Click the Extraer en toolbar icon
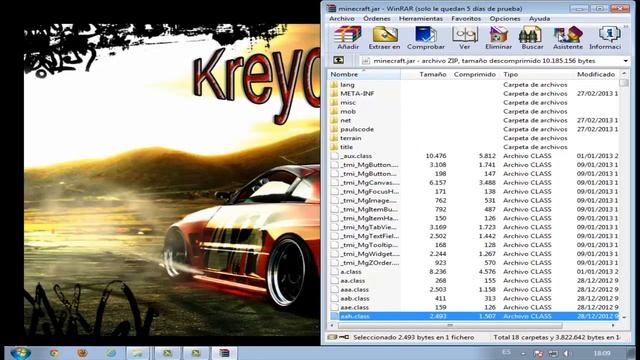This screenshot has width=640, height=360. click(384, 38)
